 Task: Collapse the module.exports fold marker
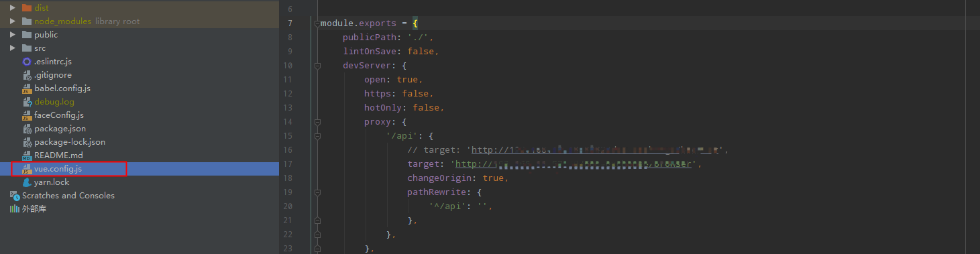point(317,23)
